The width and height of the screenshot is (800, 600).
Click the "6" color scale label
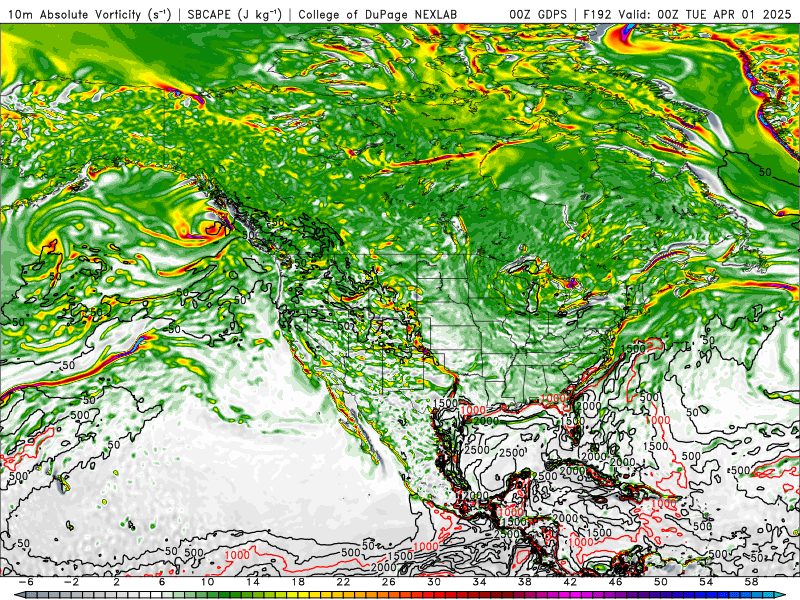pyautogui.click(x=162, y=582)
